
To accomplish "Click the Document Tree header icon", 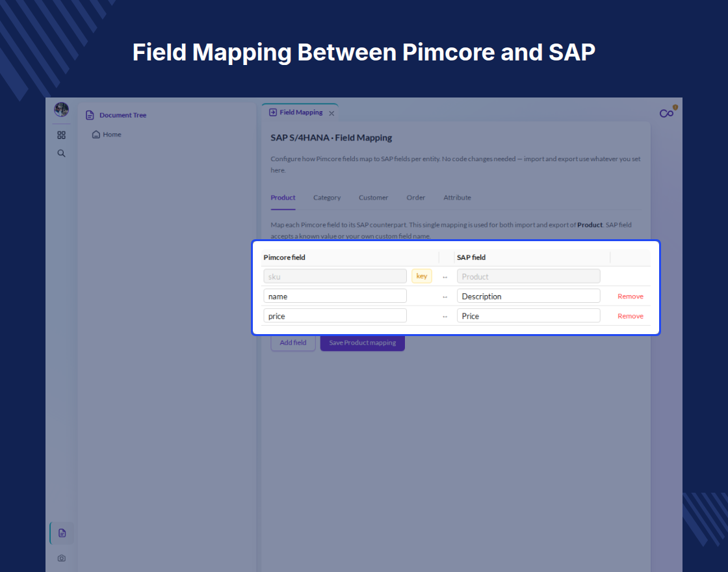I will pyautogui.click(x=90, y=115).
